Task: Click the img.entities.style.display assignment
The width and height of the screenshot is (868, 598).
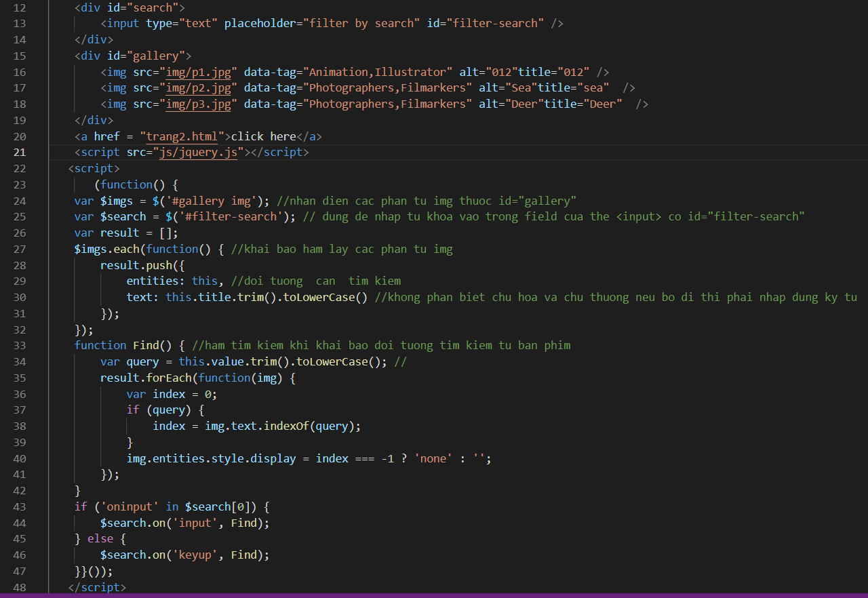Action: 212,458
